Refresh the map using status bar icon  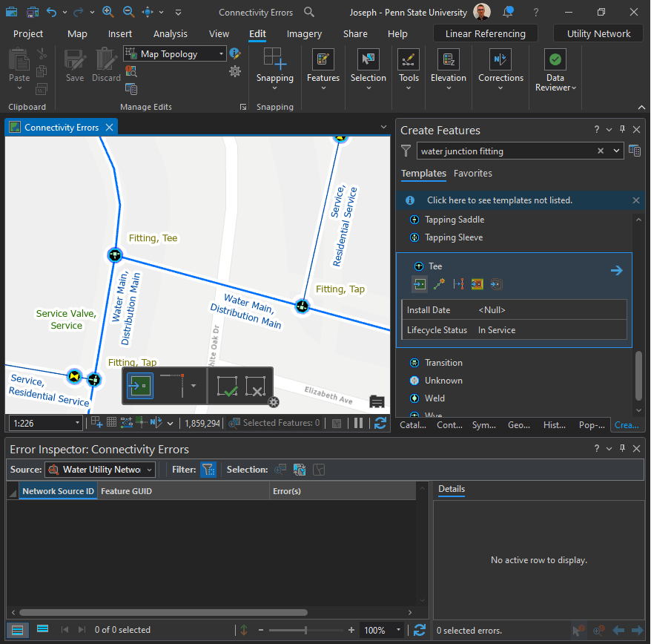coord(380,423)
